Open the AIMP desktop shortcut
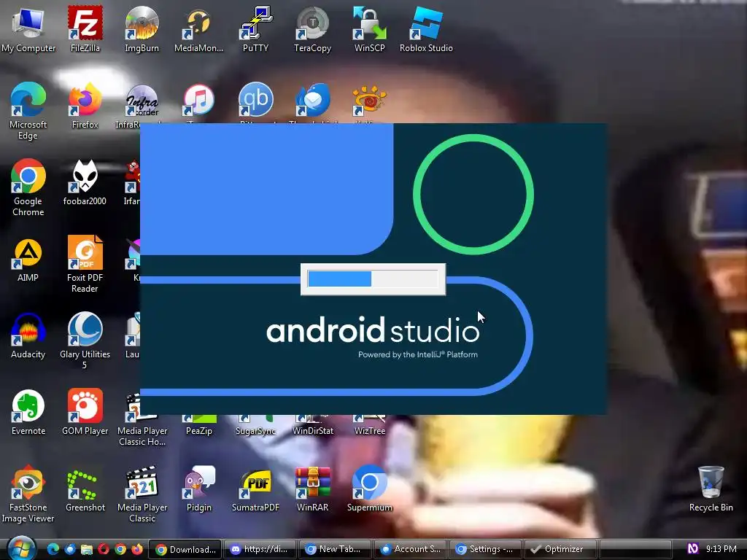The image size is (747, 560). point(28,260)
